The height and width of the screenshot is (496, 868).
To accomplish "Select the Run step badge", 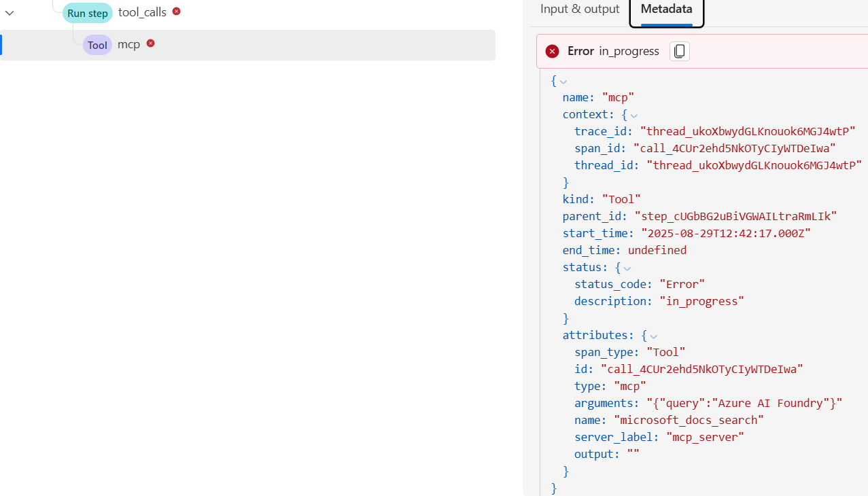I will [88, 13].
